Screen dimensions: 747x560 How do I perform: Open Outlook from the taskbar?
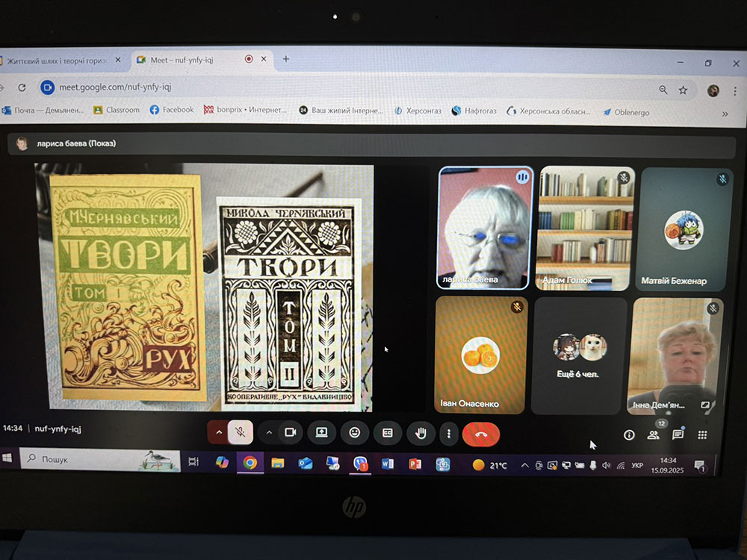pyautogui.click(x=305, y=463)
